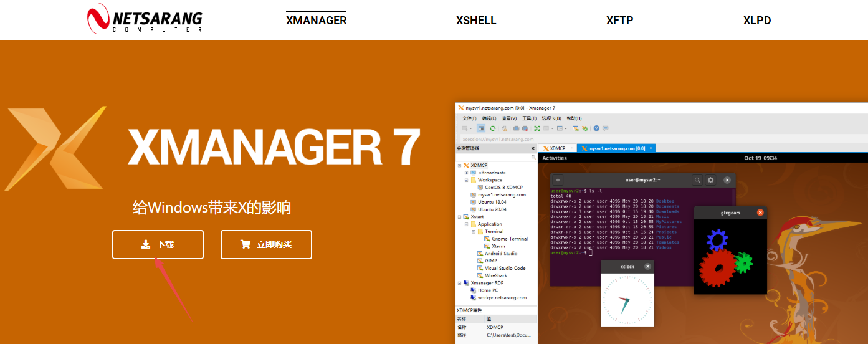Screen dimensions: 868x344
Task: Open the 查看(V) menu in Xmanager window
Action: pyautogui.click(x=509, y=118)
